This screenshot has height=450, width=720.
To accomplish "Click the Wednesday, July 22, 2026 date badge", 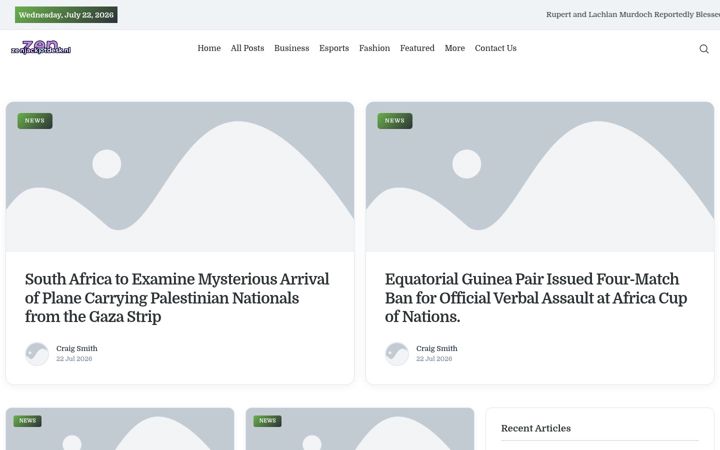I will coord(66,15).
